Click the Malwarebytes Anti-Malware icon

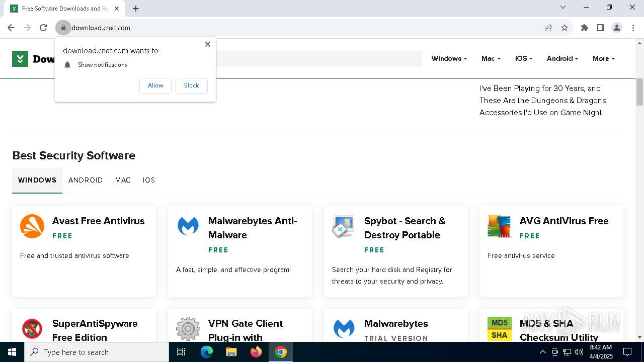tap(188, 226)
